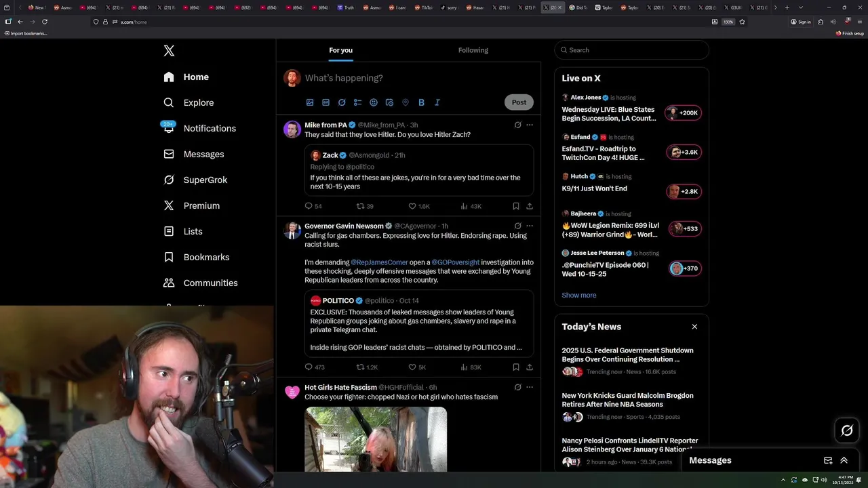This screenshot has width=868, height=488.
Task: Share Mike from PA post
Action: [x=530, y=206]
